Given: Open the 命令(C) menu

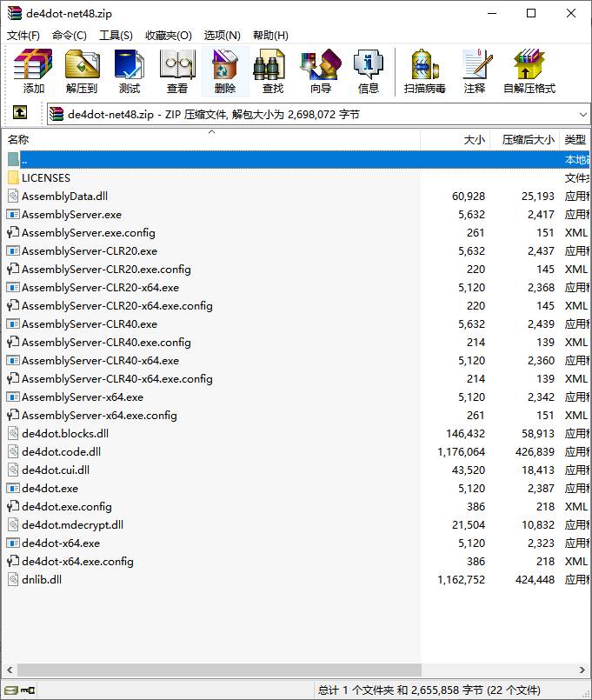Looking at the screenshot, I should [x=70, y=36].
